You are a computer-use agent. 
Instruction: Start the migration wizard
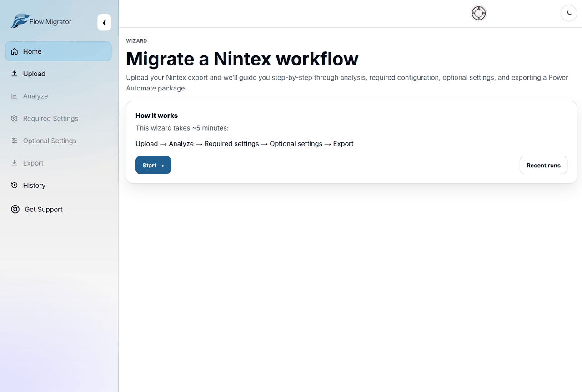click(x=153, y=165)
